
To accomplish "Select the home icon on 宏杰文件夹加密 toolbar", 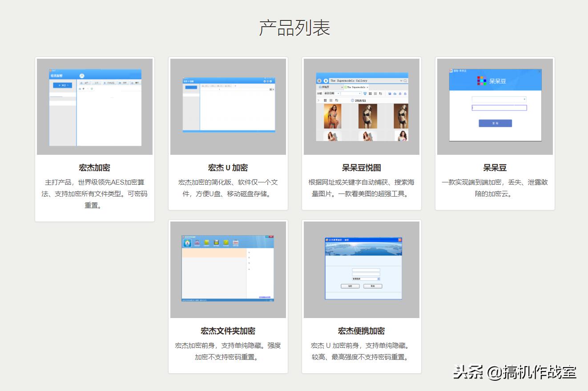I will 187,242.
